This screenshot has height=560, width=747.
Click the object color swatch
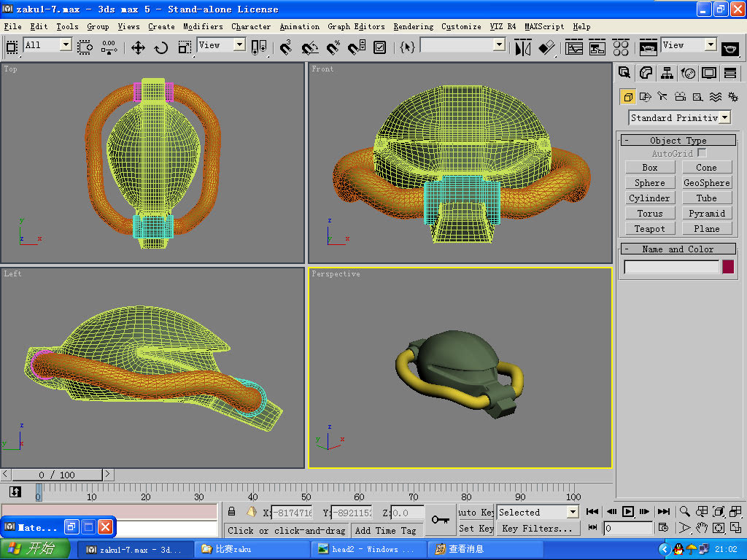728,267
